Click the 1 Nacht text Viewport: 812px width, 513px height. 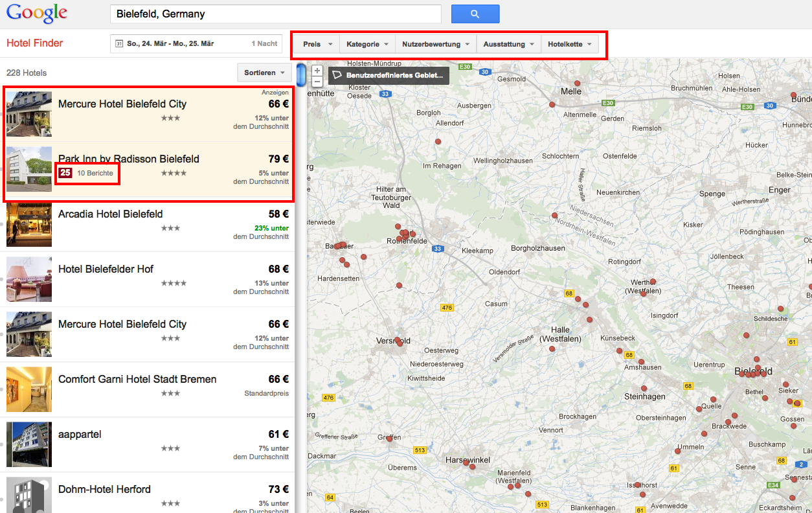(264, 43)
